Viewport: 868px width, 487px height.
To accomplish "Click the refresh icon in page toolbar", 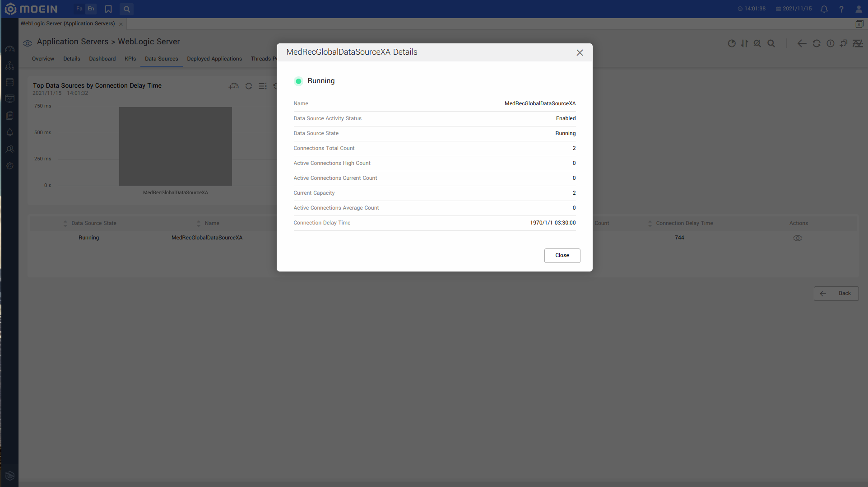I will 817,43.
